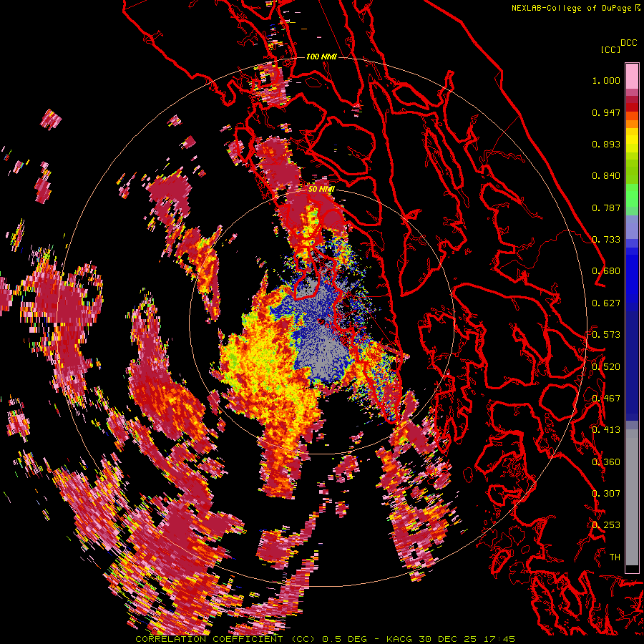Click the [CC] label above the color scale

click(x=610, y=49)
